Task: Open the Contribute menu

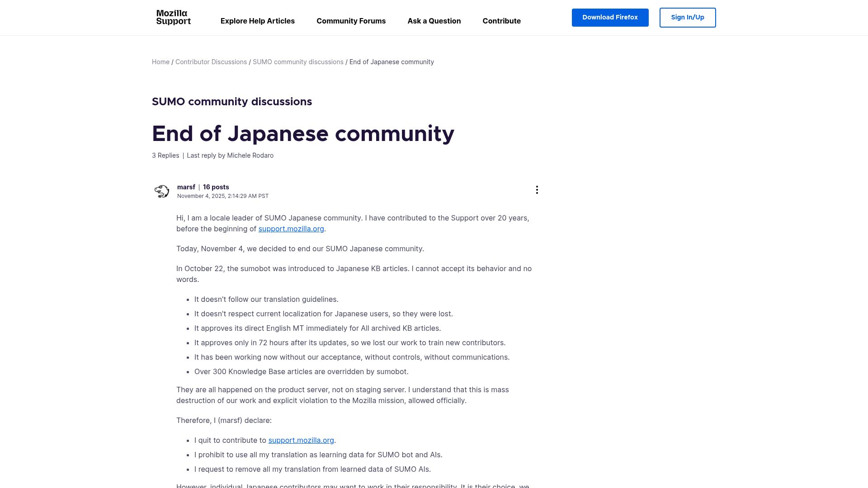Action: [x=501, y=21]
